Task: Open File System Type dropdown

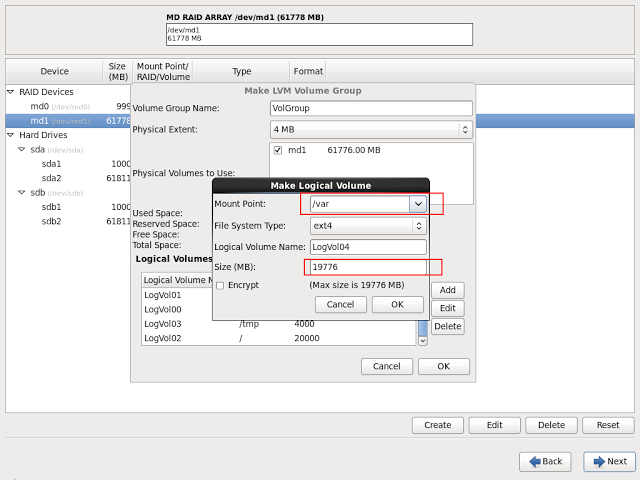Action: 419,226
